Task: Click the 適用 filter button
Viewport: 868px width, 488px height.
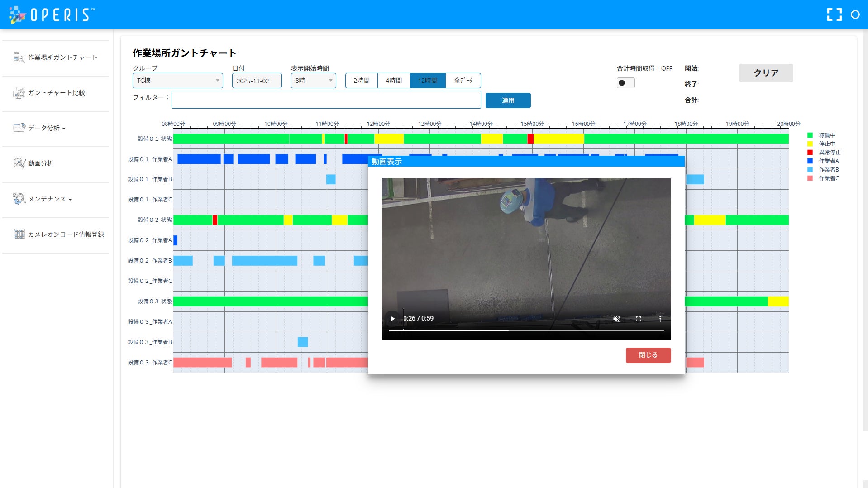Action: (508, 100)
